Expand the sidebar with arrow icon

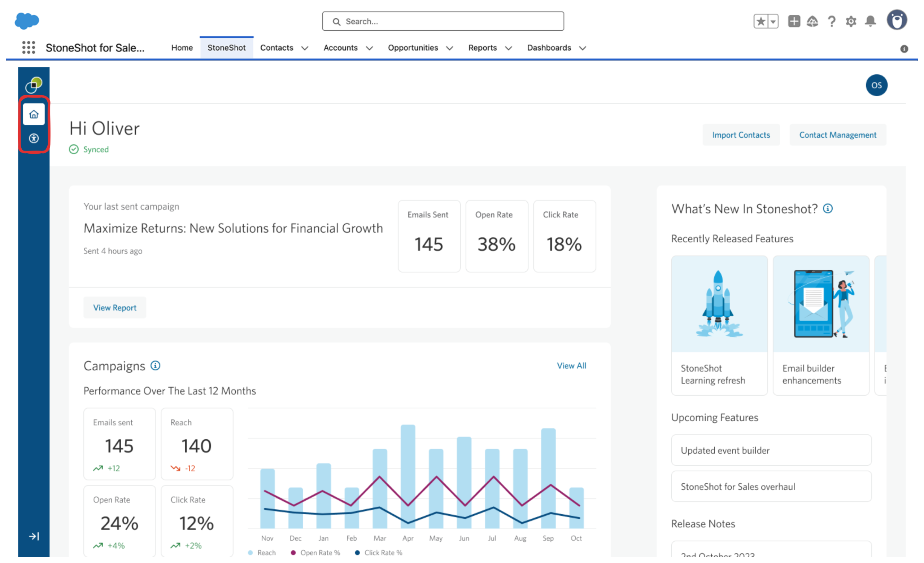click(x=34, y=536)
